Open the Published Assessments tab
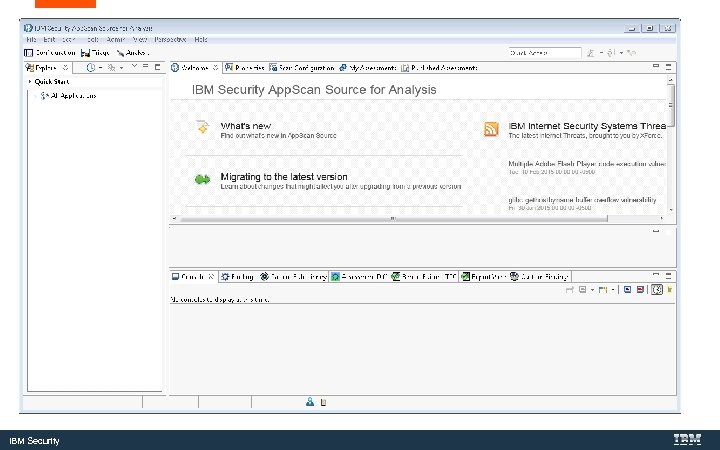The height and width of the screenshot is (450, 720). click(439, 68)
